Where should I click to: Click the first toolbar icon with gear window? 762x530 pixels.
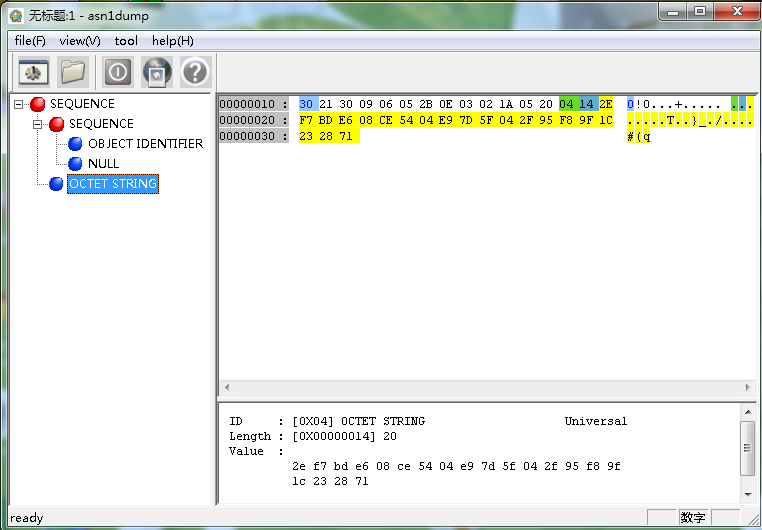coord(34,72)
